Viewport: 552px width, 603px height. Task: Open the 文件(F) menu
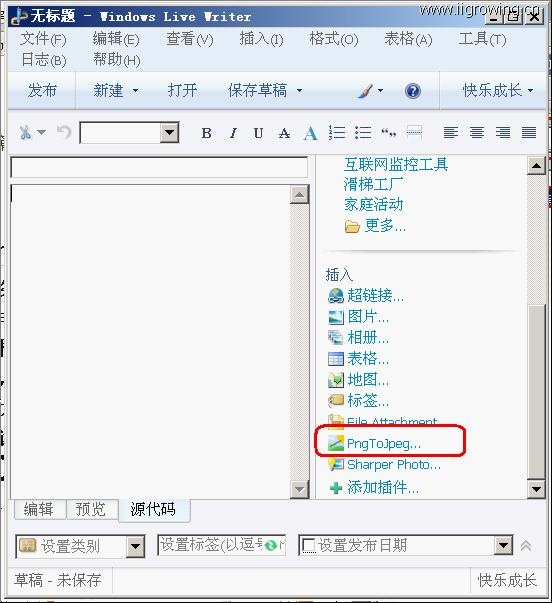pos(43,39)
